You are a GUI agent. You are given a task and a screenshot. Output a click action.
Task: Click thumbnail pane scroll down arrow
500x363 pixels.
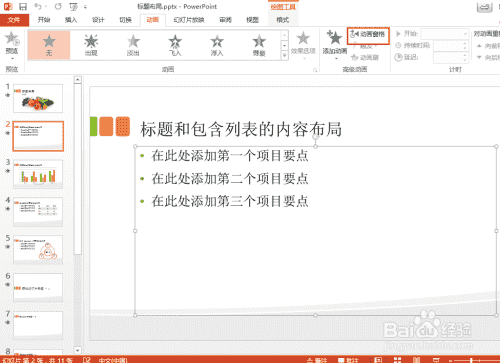coord(77,350)
